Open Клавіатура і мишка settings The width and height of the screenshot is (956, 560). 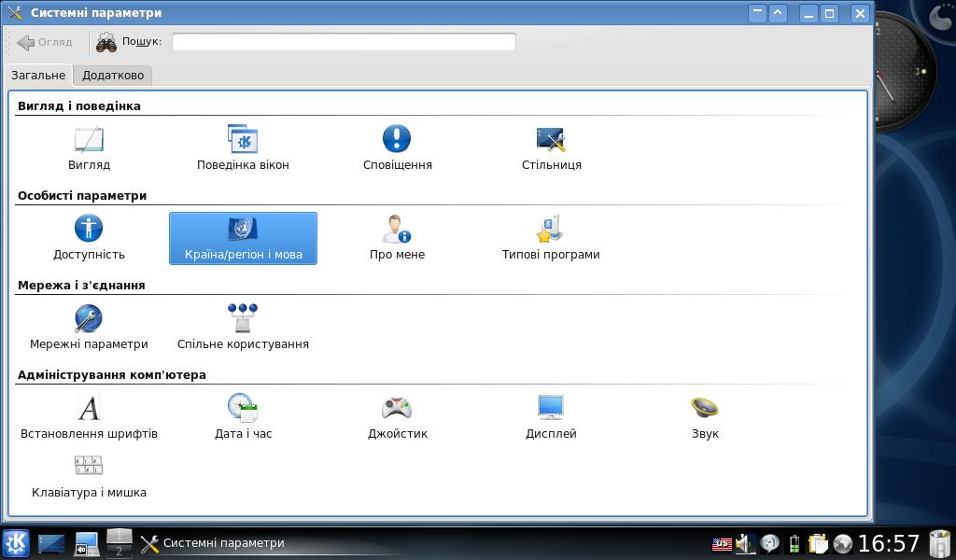click(x=89, y=477)
